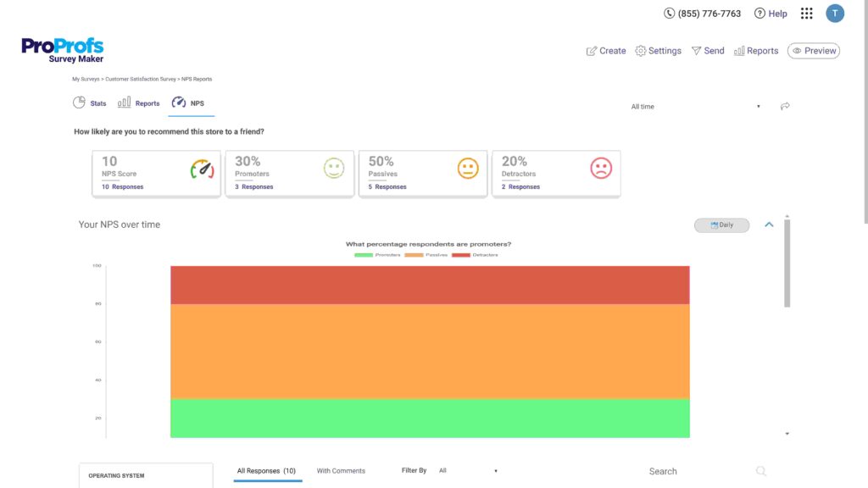Switch to the With Comments tab
Screen dimensions: 868x488
pos(340,470)
